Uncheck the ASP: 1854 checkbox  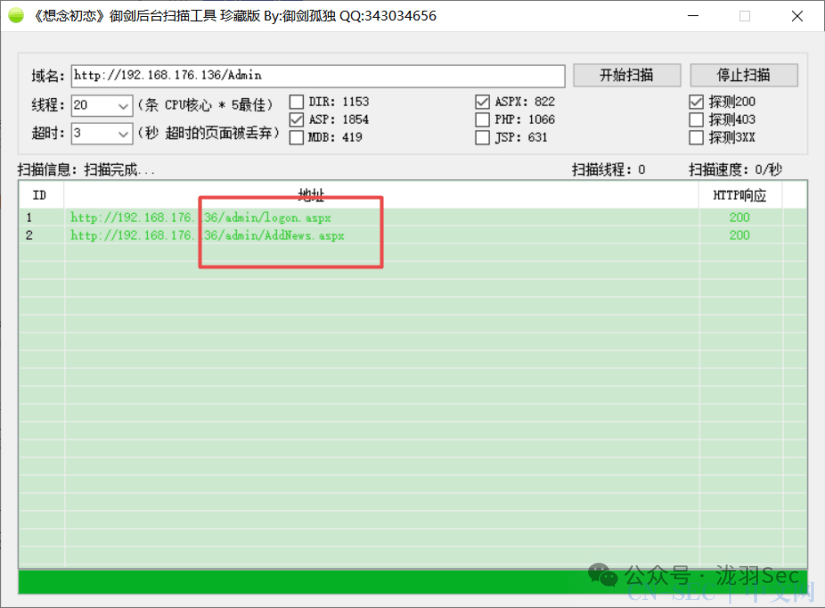point(297,119)
